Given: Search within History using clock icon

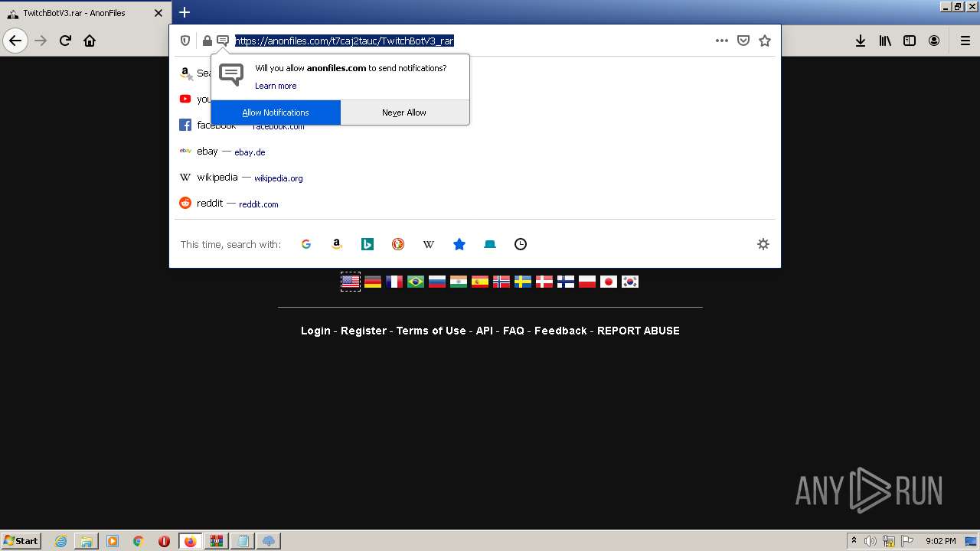Looking at the screenshot, I should pos(521,244).
